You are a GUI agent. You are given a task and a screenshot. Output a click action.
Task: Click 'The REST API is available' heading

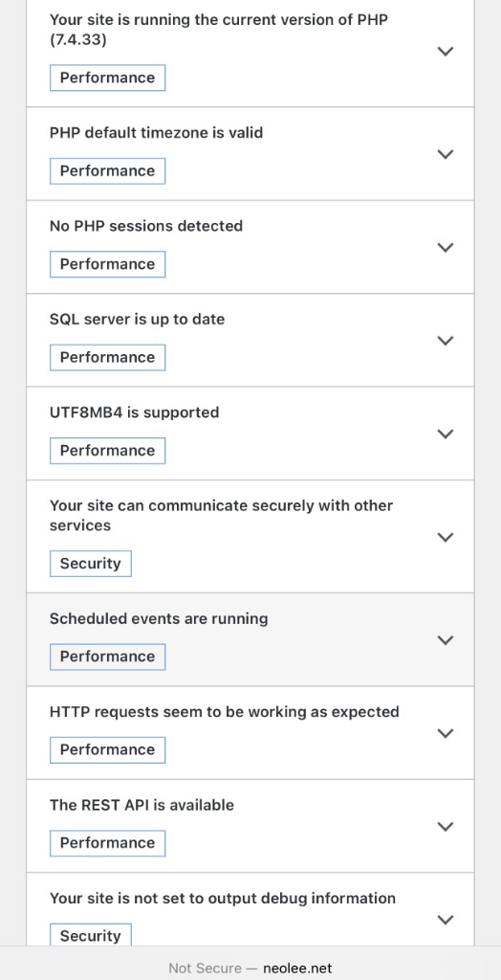pos(142,805)
